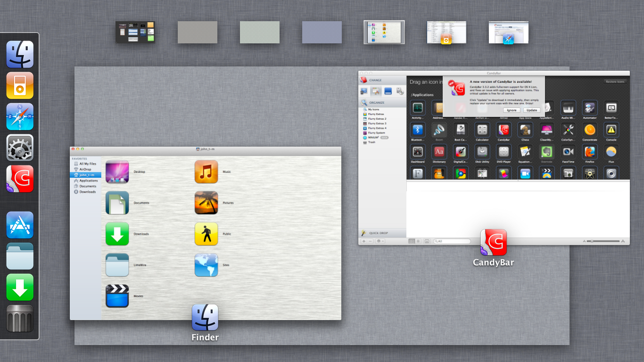Open the Quick Drop section in CandyBar

(382, 233)
